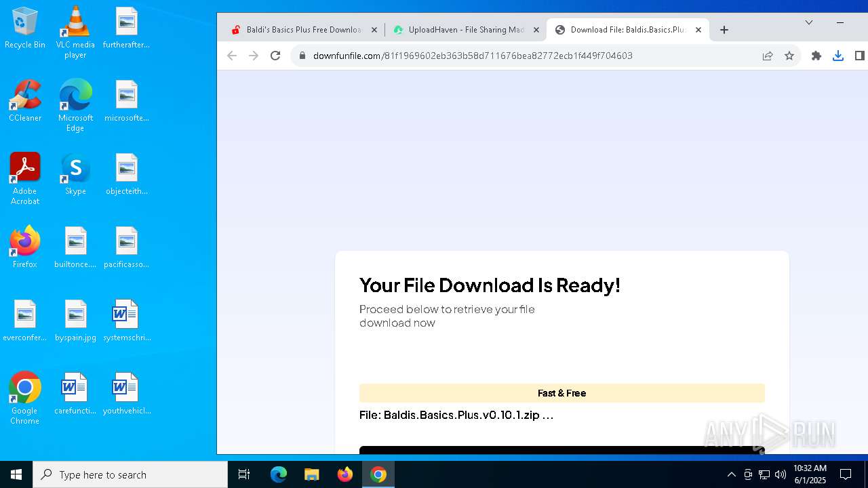Switch to UploadHaven File Sharing tab
The image size is (868, 488).
pyautogui.click(x=467, y=30)
